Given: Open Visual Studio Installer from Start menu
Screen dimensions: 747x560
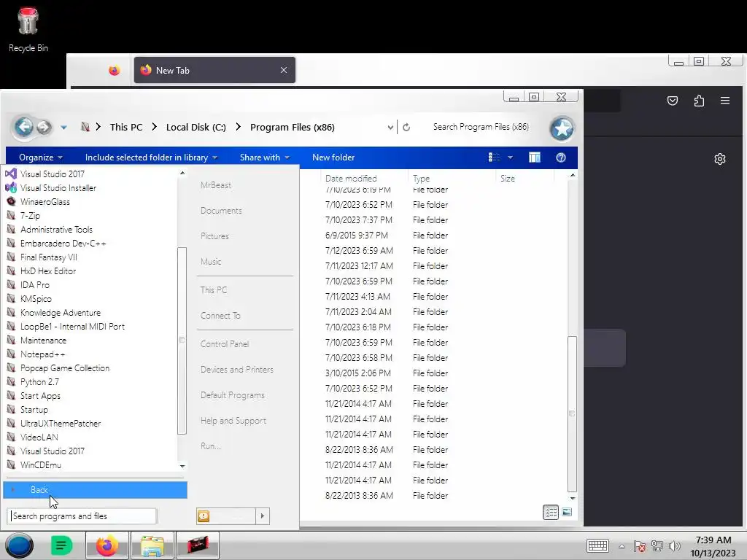Looking at the screenshot, I should [58, 188].
